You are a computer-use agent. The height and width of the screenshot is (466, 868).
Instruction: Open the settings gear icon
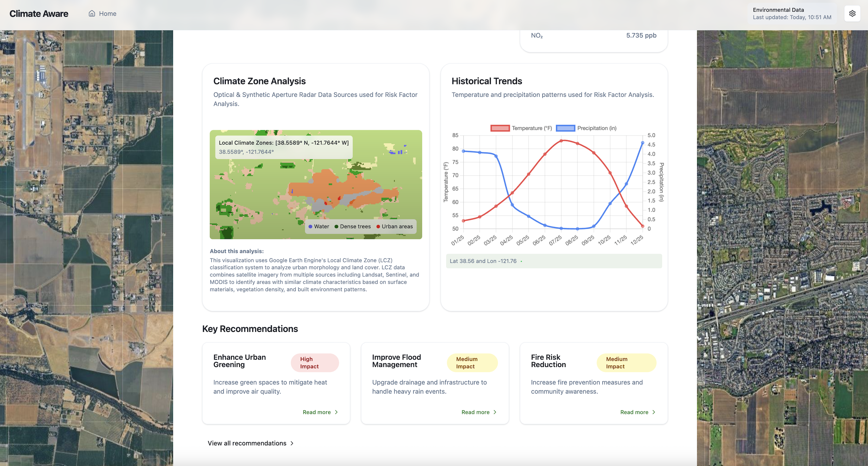pos(852,13)
